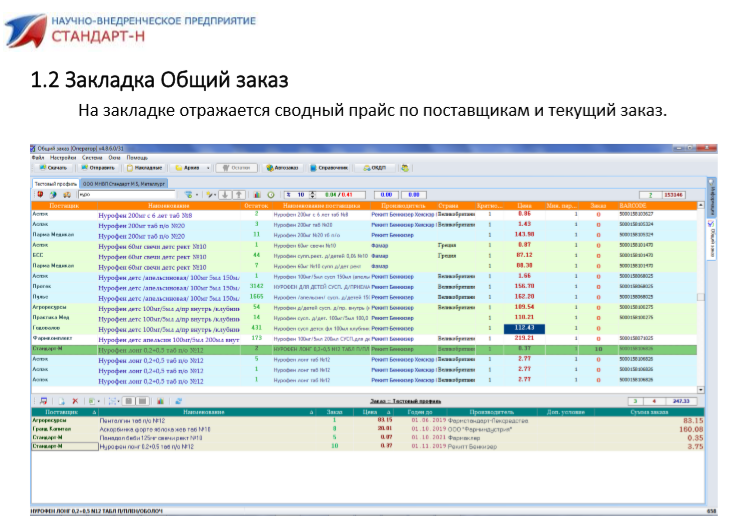Click the green clock icon
The image size is (732, 516).
271,194
